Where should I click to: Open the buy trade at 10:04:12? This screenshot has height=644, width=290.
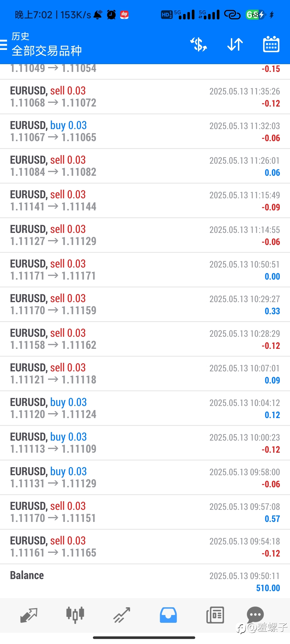[x=145, y=408]
